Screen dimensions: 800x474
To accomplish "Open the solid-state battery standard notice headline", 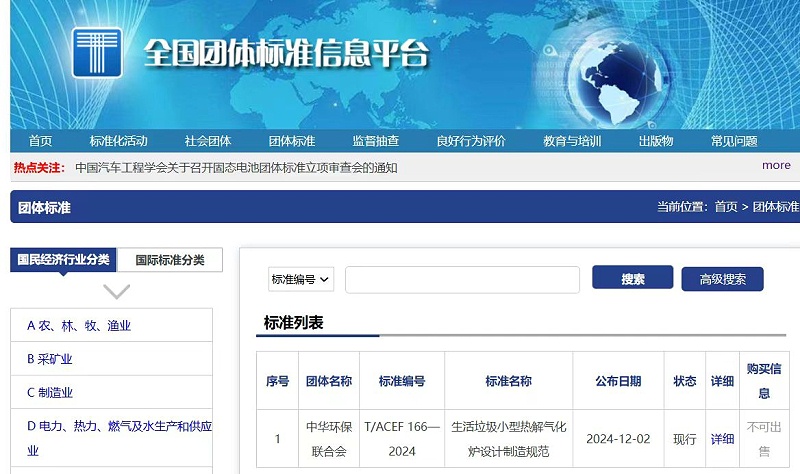I will (236, 167).
